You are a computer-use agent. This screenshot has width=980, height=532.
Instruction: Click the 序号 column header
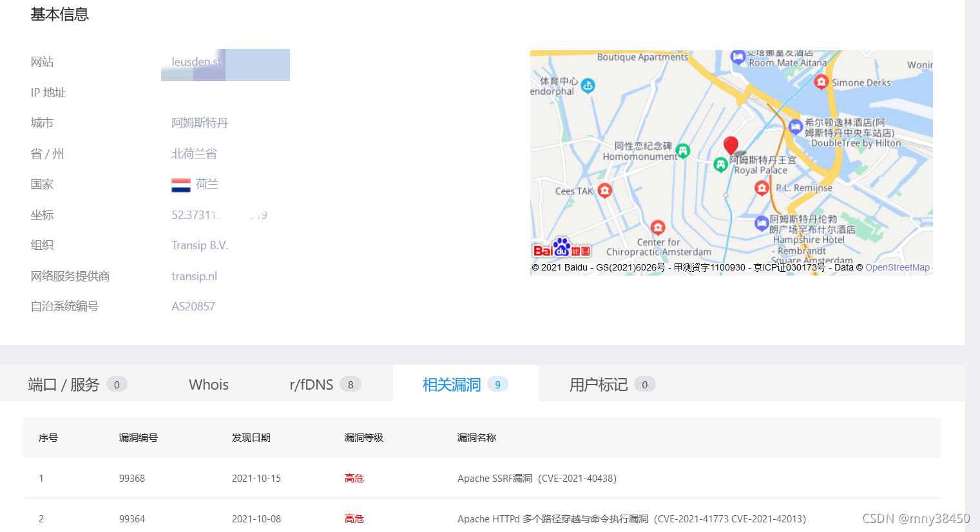point(48,437)
